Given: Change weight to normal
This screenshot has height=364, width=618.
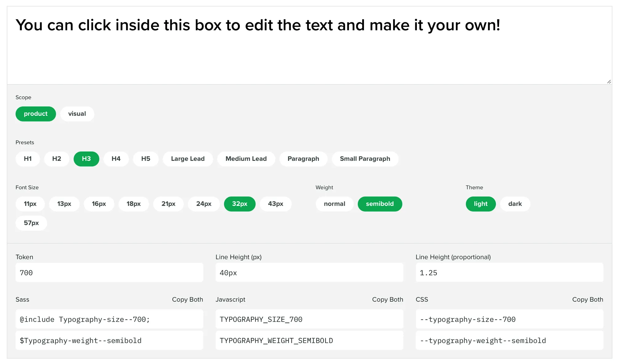Looking at the screenshot, I should (x=334, y=204).
